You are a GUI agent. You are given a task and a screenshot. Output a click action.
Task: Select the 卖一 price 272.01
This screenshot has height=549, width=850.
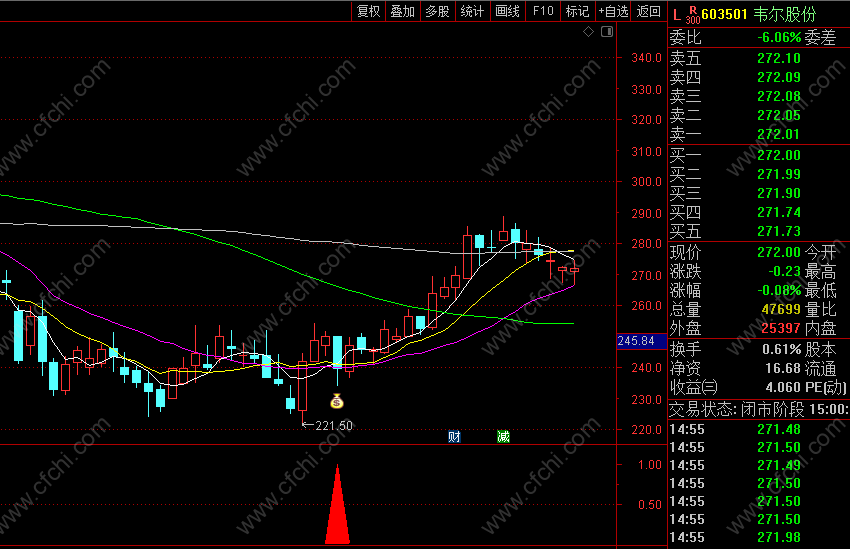click(x=778, y=134)
